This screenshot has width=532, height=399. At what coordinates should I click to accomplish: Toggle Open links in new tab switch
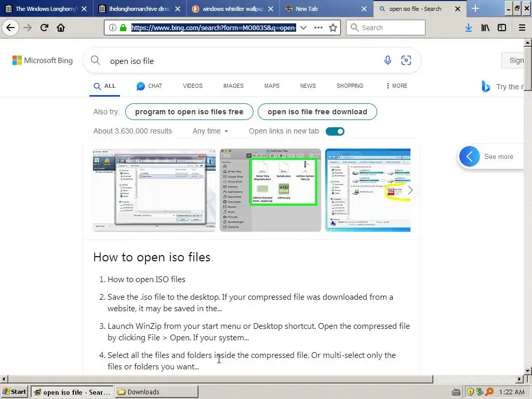pyautogui.click(x=335, y=131)
